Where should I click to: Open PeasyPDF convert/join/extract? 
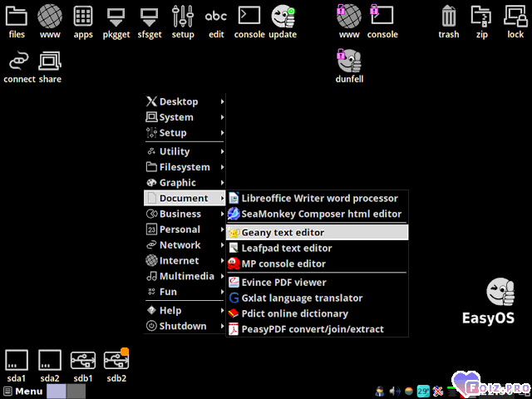tap(318, 329)
